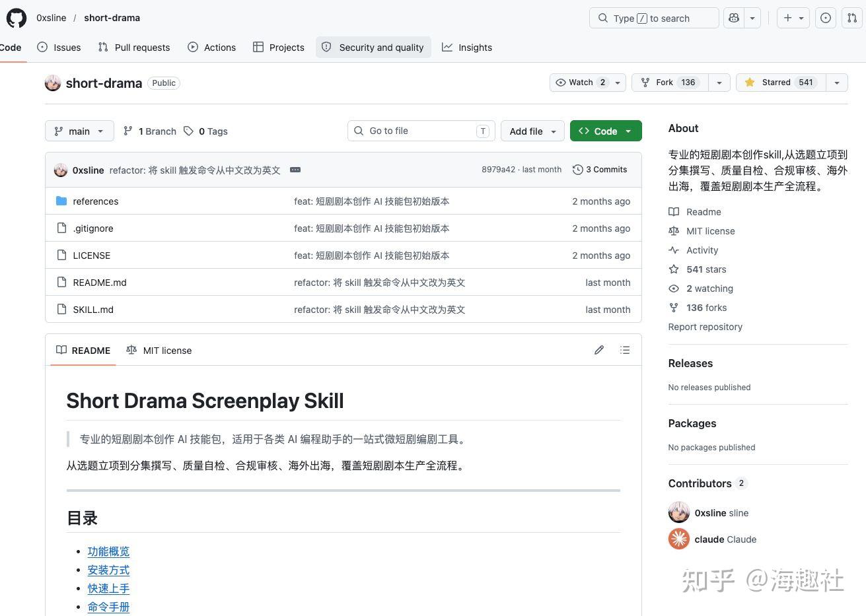Open the 0 Tags link
This screenshot has width=866, height=616.
pyautogui.click(x=205, y=131)
